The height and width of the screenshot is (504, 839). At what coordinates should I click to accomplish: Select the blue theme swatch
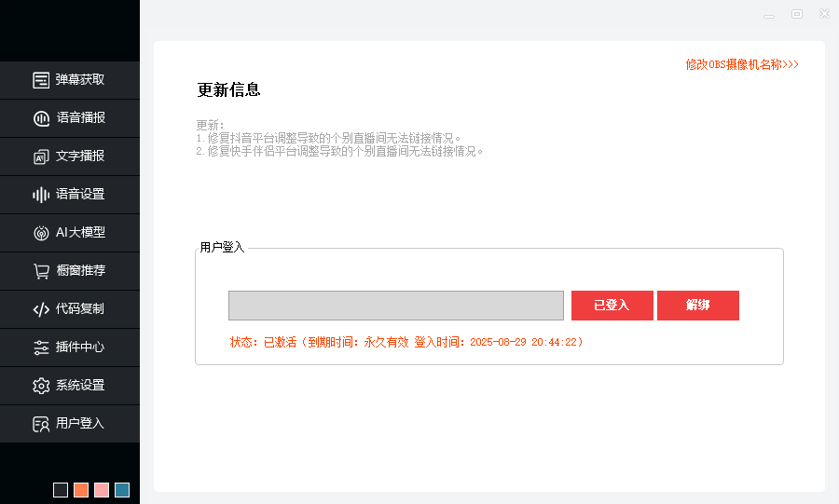122,490
